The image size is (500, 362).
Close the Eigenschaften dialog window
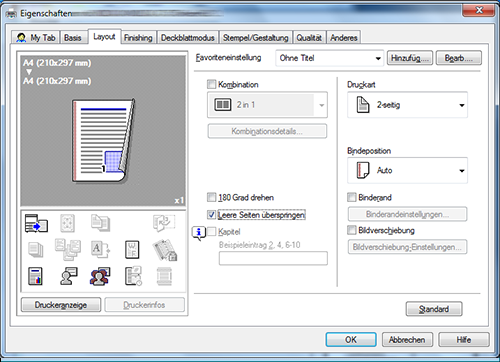coord(478,10)
